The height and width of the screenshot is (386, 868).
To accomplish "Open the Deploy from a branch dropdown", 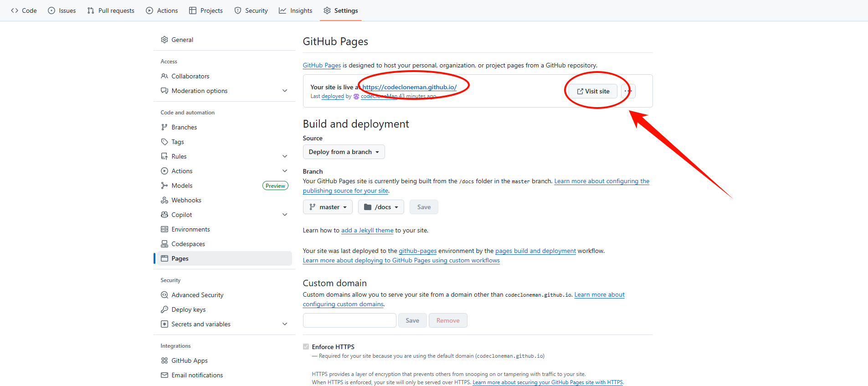I will point(344,152).
